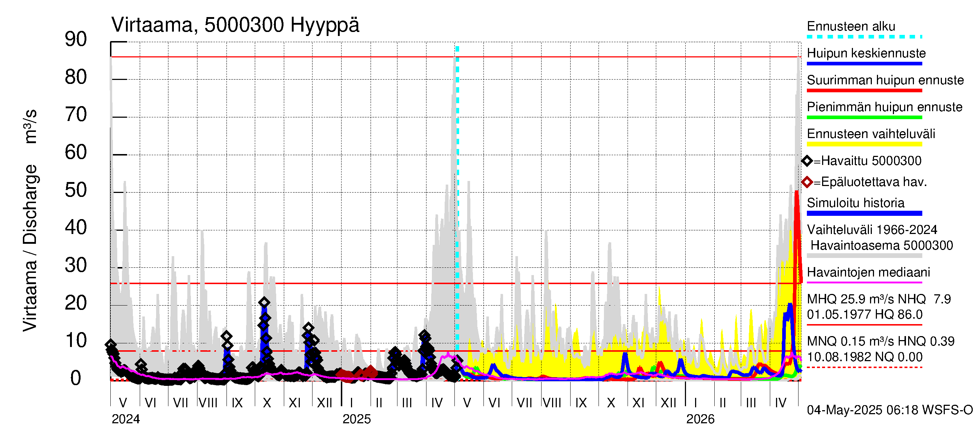Viewport: 980px width, 436px height.
Task: Click the year label 2025 on x-axis
Action: pyautogui.click(x=356, y=419)
